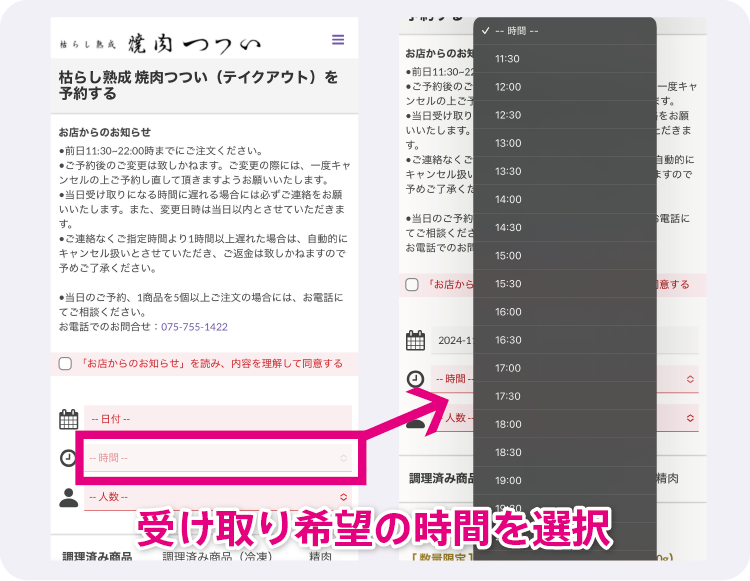Click the calendar icon beside 2024 date field
The height and width of the screenshot is (581, 750).
[415, 341]
